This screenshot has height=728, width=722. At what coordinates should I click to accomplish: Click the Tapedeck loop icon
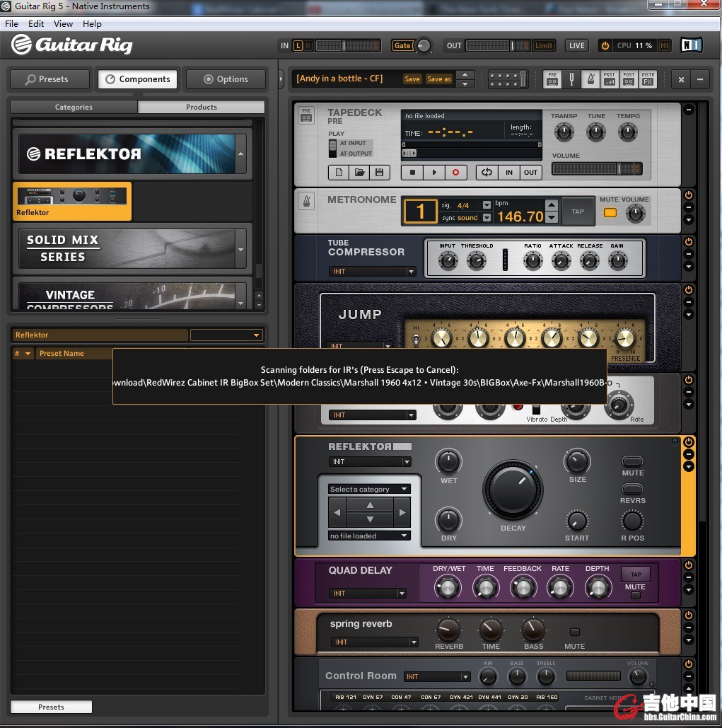487,172
